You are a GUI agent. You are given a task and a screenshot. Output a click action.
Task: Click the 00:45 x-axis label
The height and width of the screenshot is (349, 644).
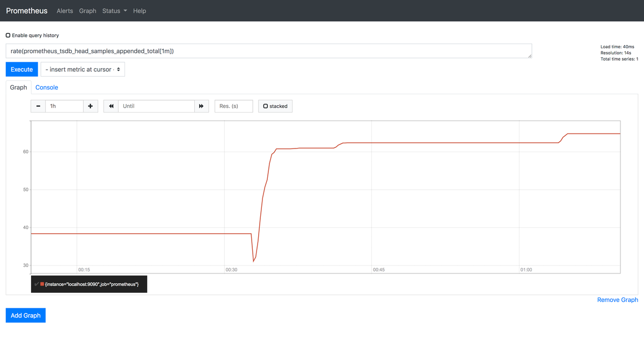379,270
